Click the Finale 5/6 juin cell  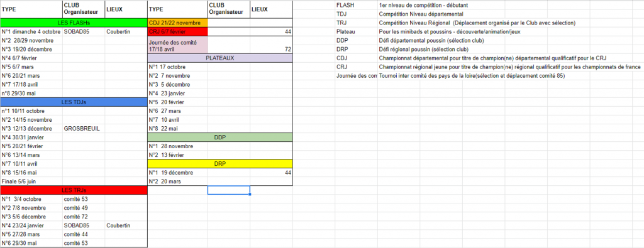tap(31, 181)
